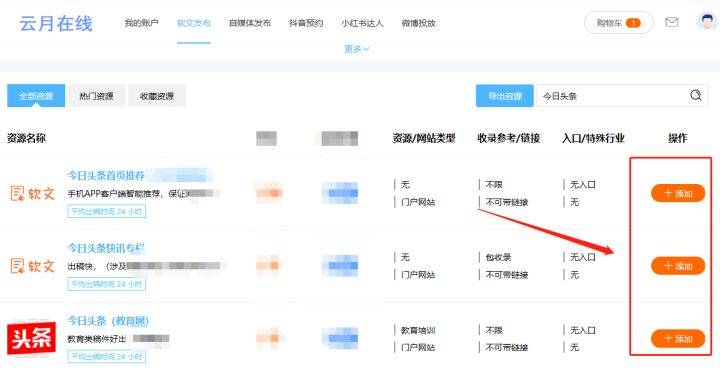This screenshot has width=720, height=371.
Task: Click the 资源/网站类型 column header
Action: (424, 138)
